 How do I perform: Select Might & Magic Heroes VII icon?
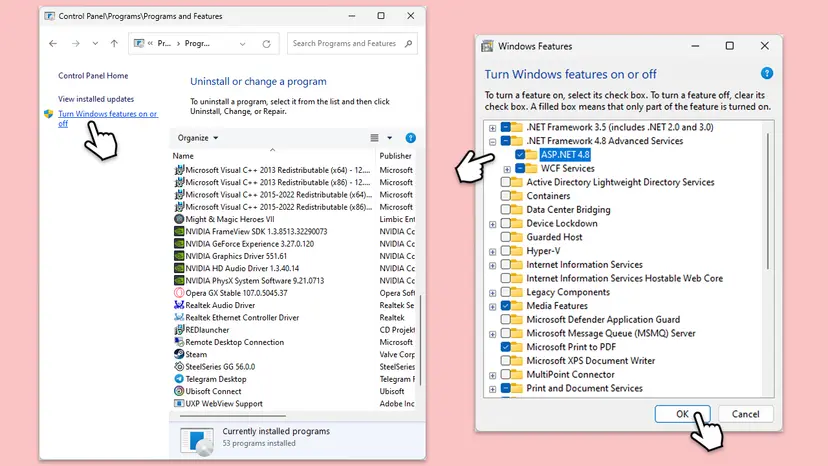[x=179, y=219]
